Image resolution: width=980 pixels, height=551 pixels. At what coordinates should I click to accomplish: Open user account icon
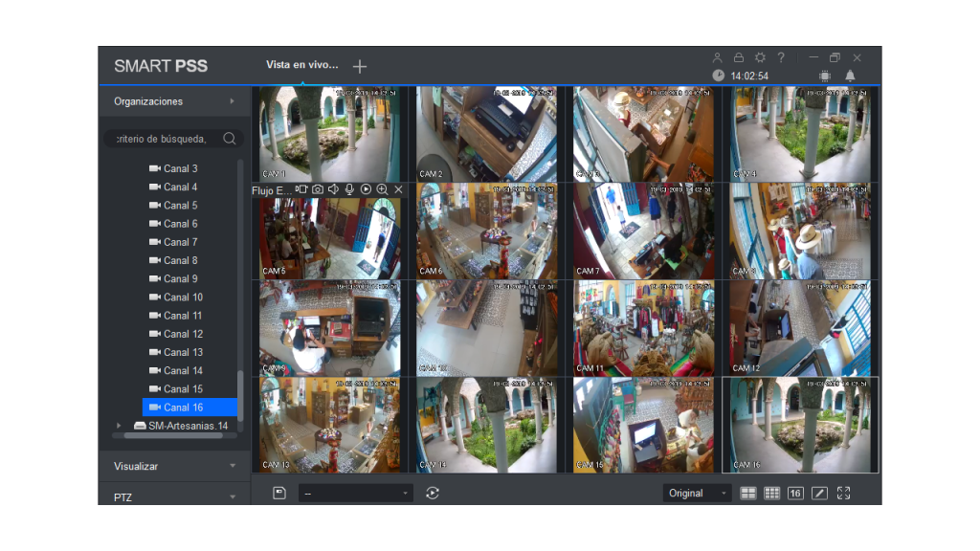coord(718,57)
